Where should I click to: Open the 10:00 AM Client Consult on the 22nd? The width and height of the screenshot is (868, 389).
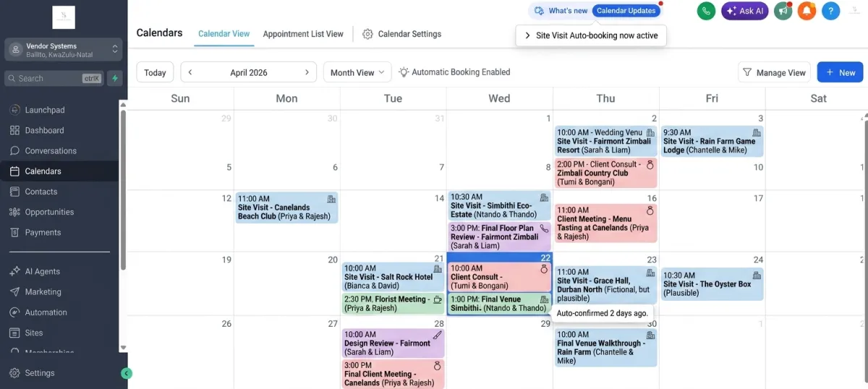click(499, 277)
